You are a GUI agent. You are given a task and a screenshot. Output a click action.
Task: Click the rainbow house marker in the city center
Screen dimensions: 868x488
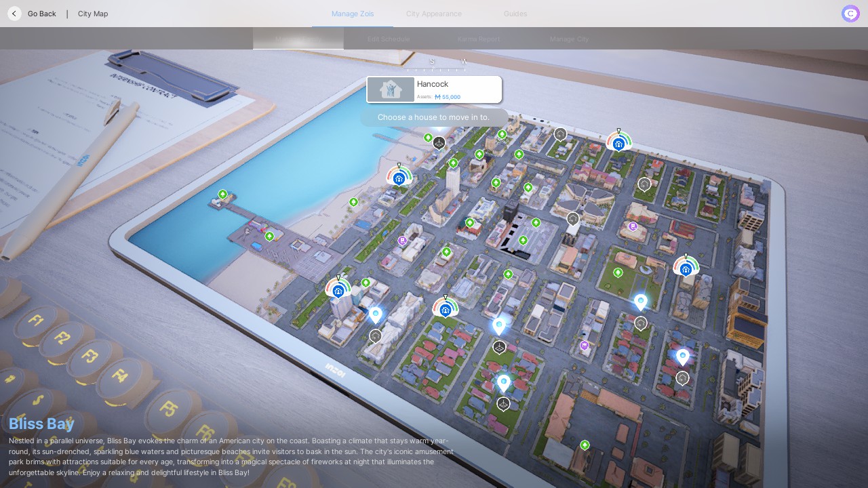(445, 308)
